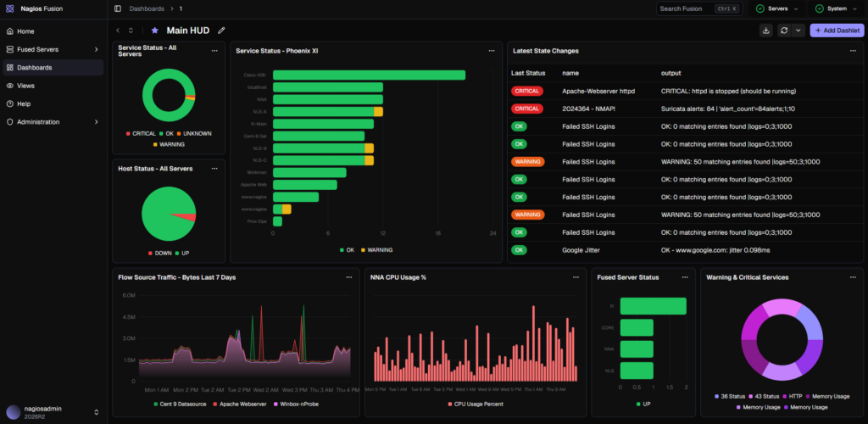
Task: Open Flow Source Traffic dashlet menu
Action: [x=348, y=277]
